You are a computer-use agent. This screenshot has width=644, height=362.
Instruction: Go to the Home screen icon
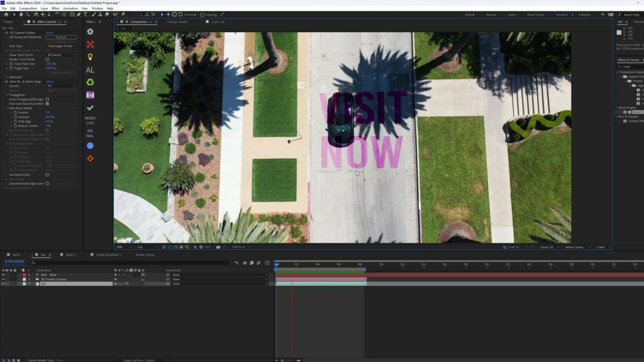point(6,14)
